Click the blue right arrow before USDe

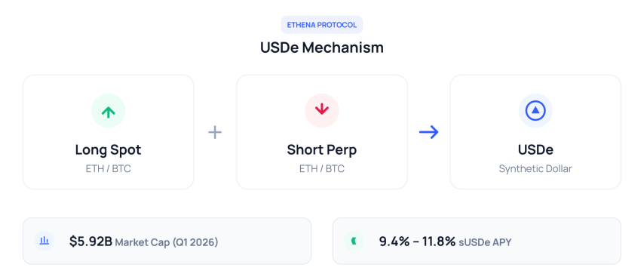429,132
